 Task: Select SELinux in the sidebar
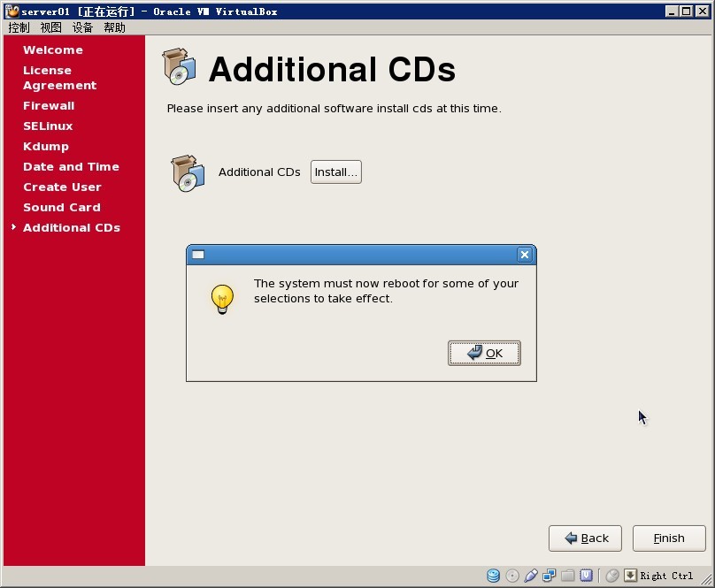pos(48,126)
